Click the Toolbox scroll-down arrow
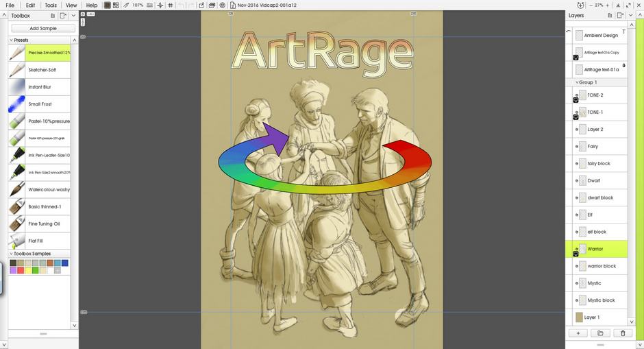The width and height of the screenshot is (644, 349). (x=75, y=325)
